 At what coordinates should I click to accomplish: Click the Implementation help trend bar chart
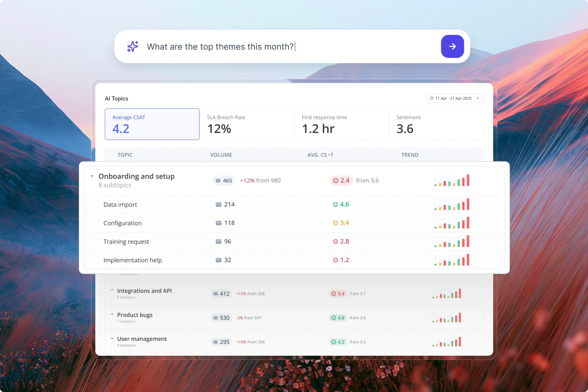[452, 260]
